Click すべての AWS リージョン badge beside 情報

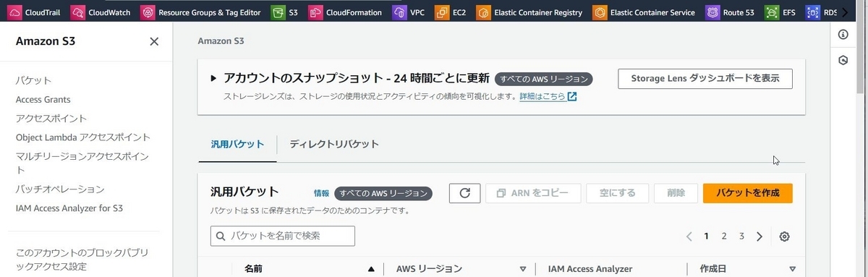point(383,193)
